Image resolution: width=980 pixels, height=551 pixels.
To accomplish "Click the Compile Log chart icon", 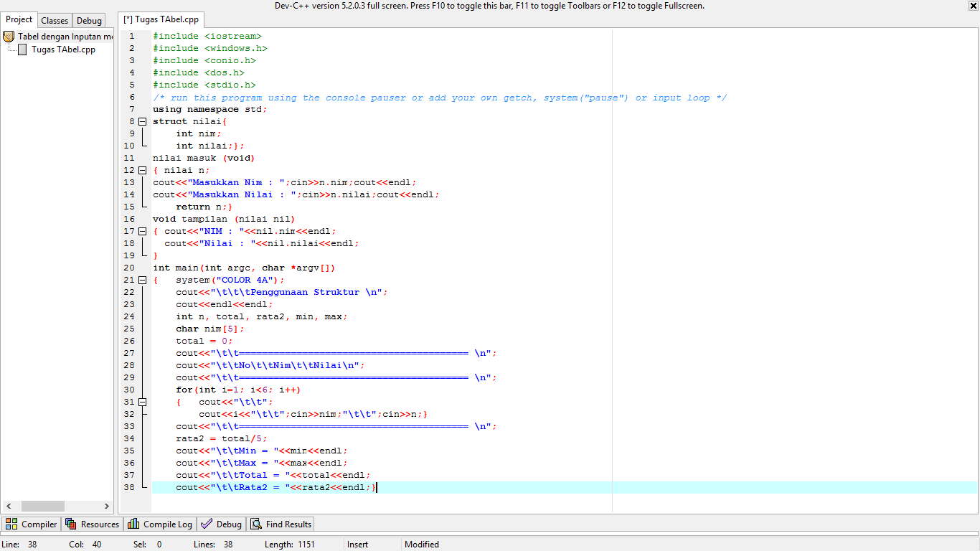I will point(133,524).
